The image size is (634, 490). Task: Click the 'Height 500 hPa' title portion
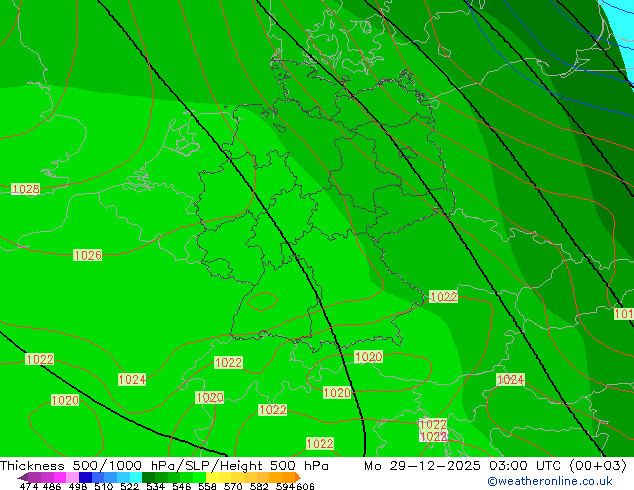275,466
